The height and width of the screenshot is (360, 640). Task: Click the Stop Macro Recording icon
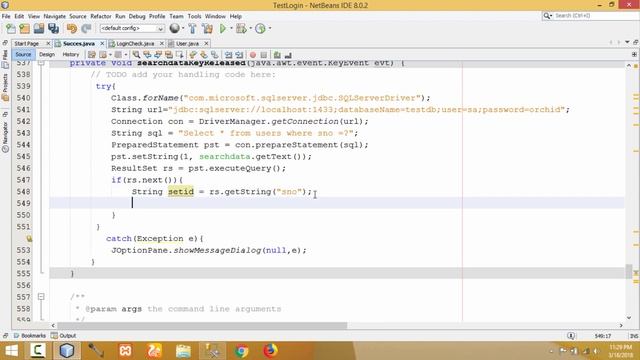coord(264,55)
